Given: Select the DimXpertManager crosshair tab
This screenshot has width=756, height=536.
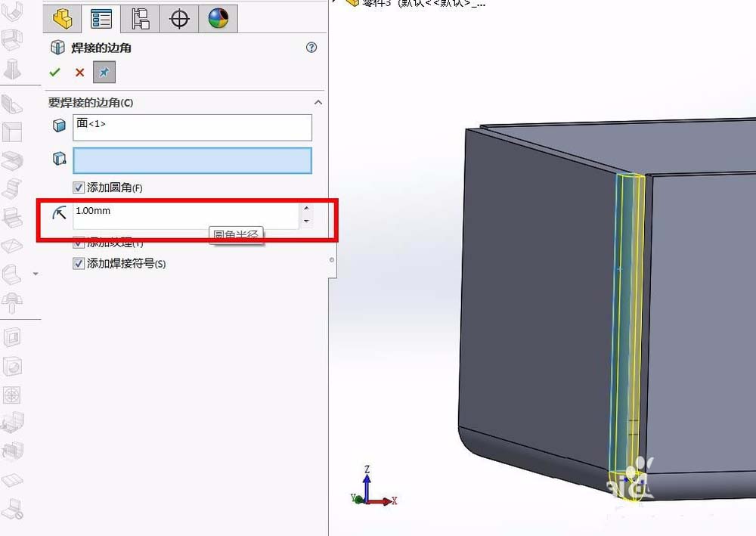Looking at the screenshot, I should (178, 18).
